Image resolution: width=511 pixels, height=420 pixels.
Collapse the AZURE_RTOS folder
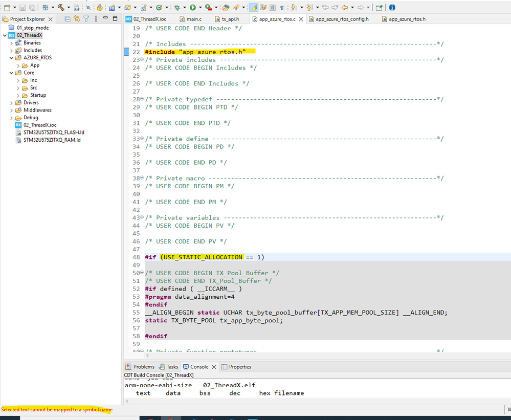[x=12, y=58]
